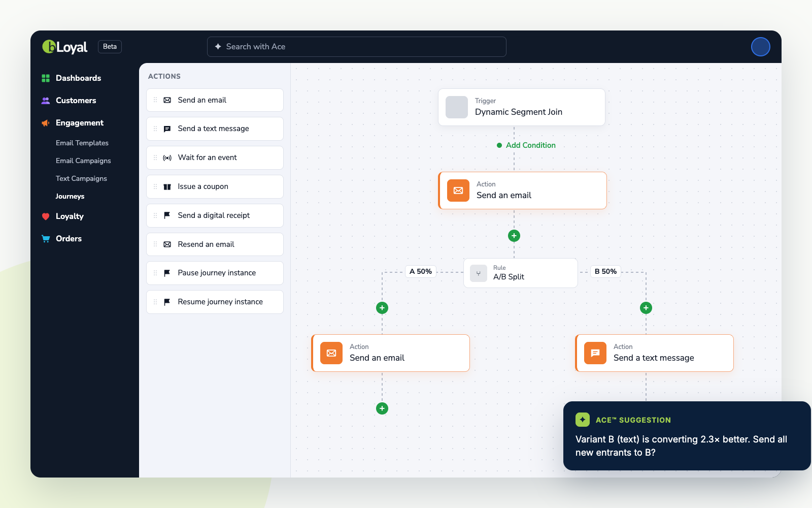Open Dashboards from the sidebar

click(78, 78)
